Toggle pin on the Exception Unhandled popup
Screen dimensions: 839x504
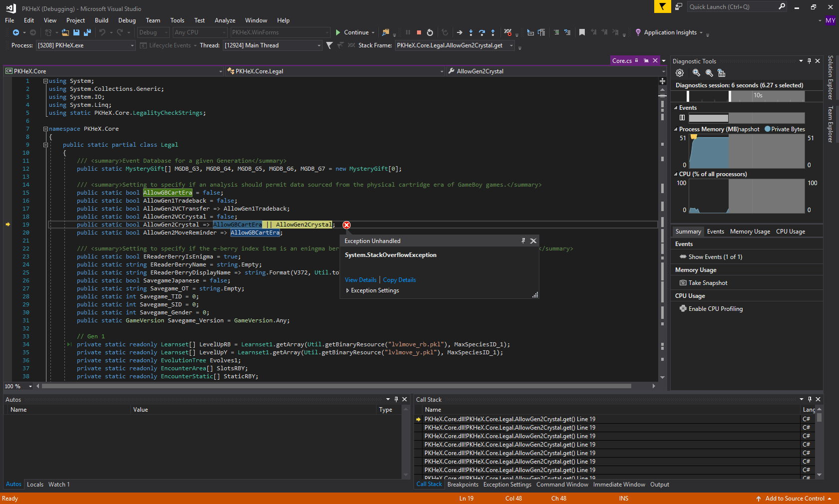point(523,241)
